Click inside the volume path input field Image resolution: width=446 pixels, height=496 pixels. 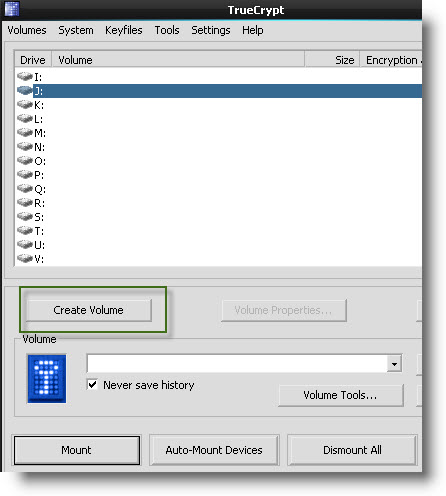click(x=237, y=364)
